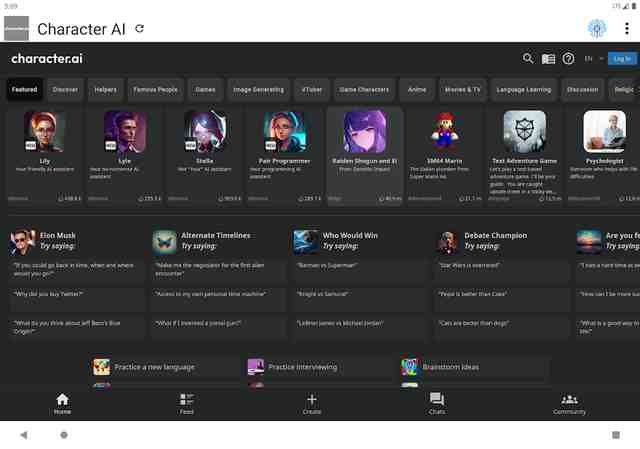Image resolution: width=640 pixels, height=449 pixels.
Task: Select prompt "LeBron James vs Michael Jordan"
Action: (x=360, y=328)
